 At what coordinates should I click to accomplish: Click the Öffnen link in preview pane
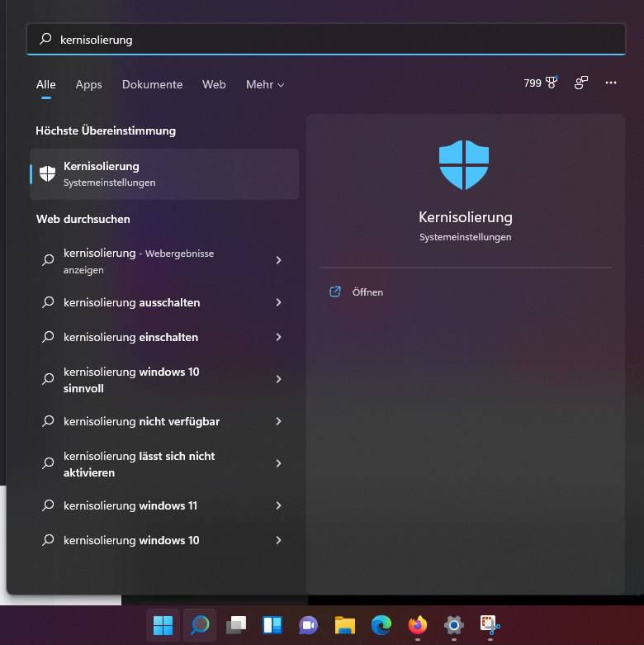pyautogui.click(x=367, y=292)
